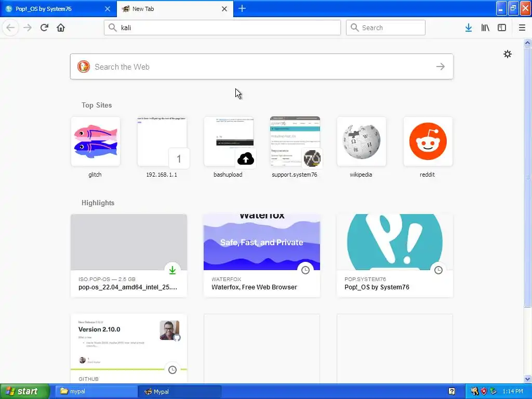Open Pop!_OS by System76 highlight card
Viewport: 532px width, 399px height.
[395, 256]
